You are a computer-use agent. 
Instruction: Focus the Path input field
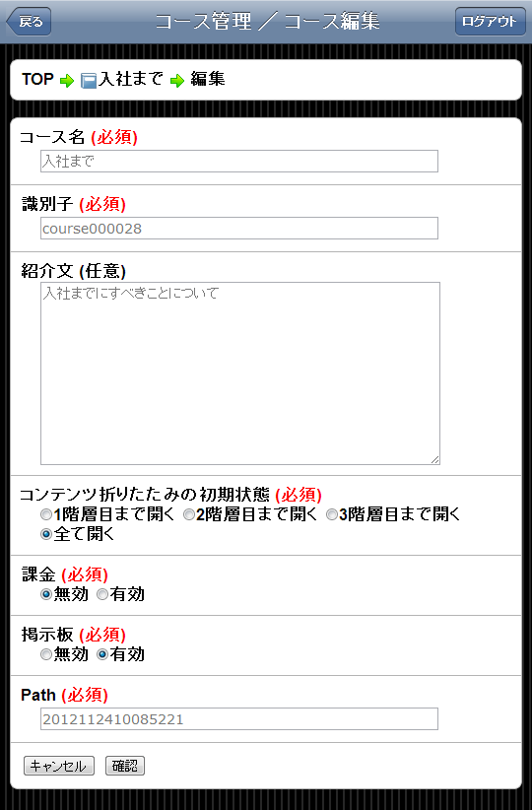click(x=239, y=719)
